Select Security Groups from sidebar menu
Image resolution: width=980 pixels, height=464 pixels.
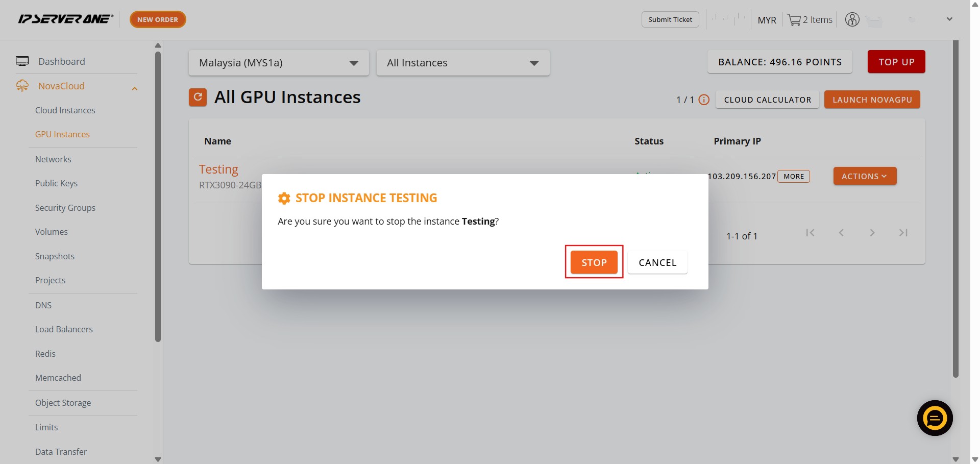(65, 208)
